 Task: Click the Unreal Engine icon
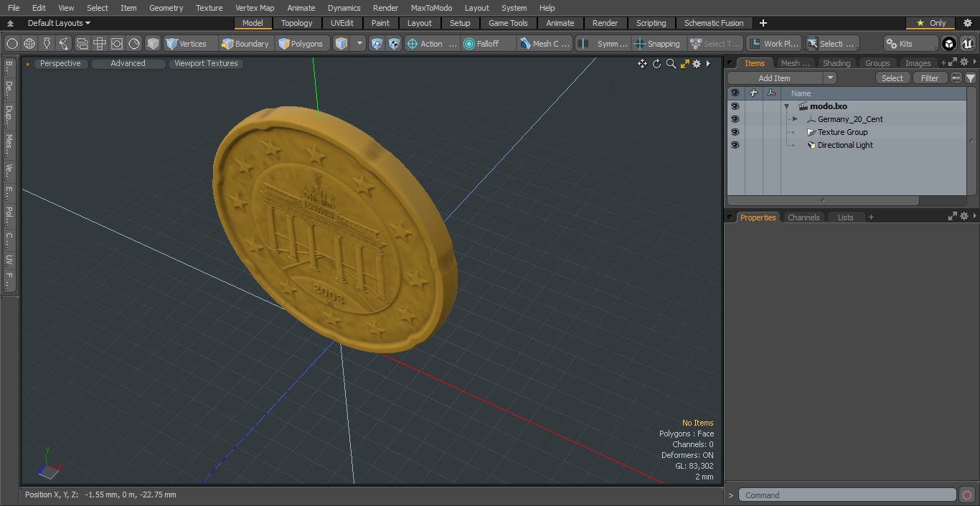click(x=967, y=44)
